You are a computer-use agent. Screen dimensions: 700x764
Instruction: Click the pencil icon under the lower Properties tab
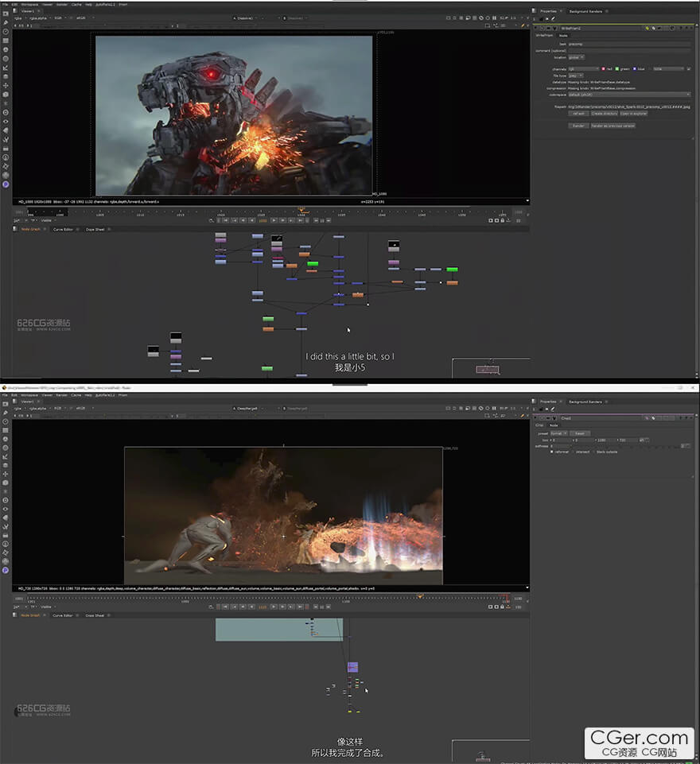click(x=554, y=409)
